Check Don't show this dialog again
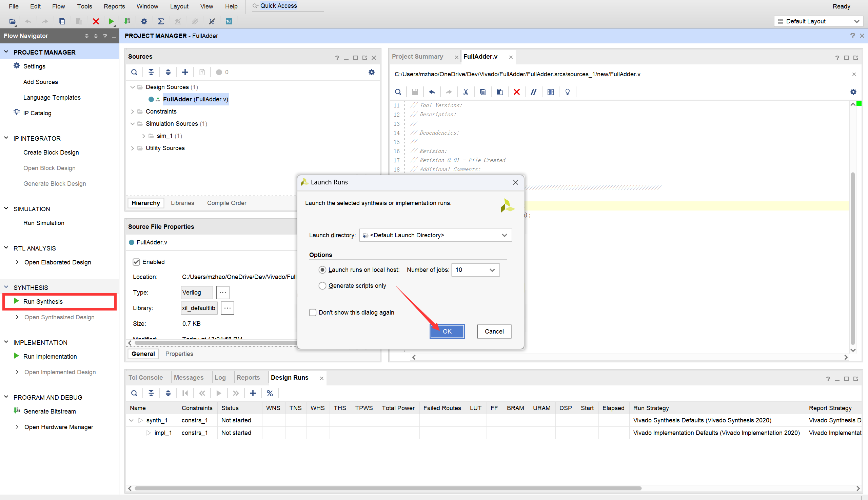 point(313,313)
